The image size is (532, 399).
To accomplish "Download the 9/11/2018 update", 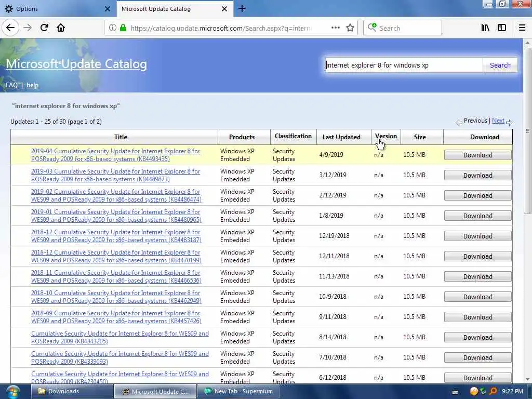I will (477, 317).
